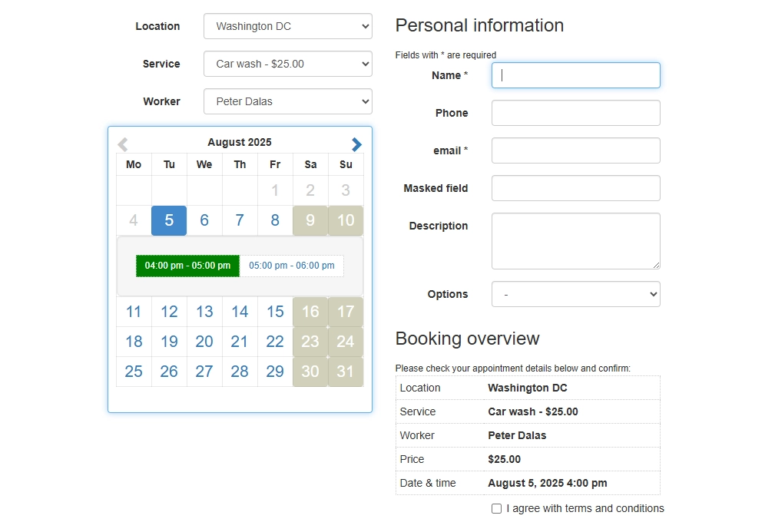The image size is (775, 532).
Task: Select August 22 in calendar
Action: (x=275, y=342)
